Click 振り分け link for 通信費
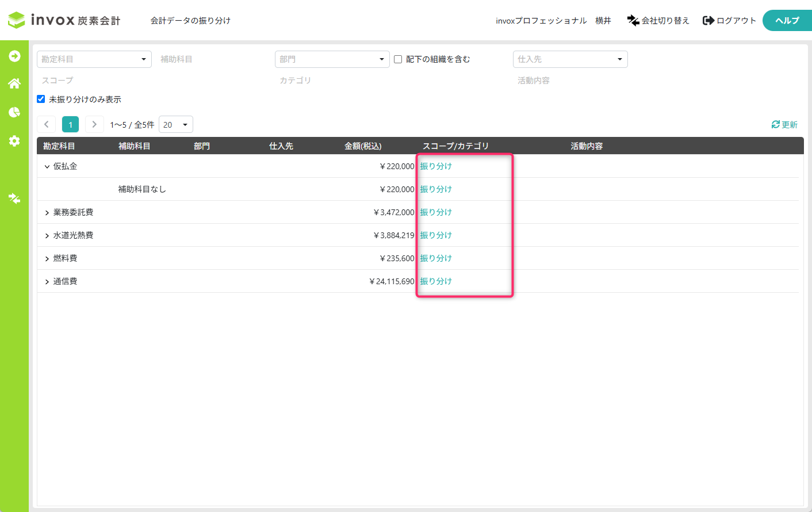 pyautogui.click(x=436, y=281)
